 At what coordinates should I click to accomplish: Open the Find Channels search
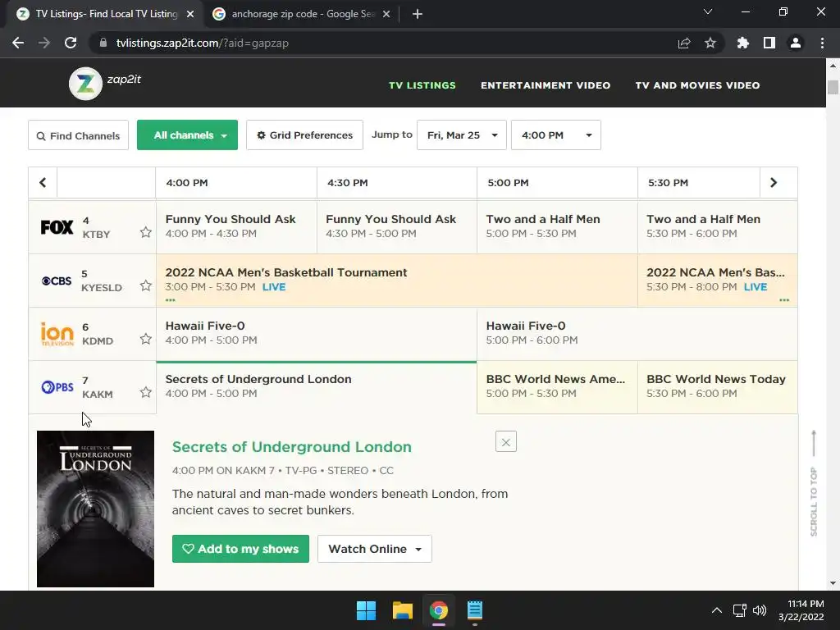point(78,135)
